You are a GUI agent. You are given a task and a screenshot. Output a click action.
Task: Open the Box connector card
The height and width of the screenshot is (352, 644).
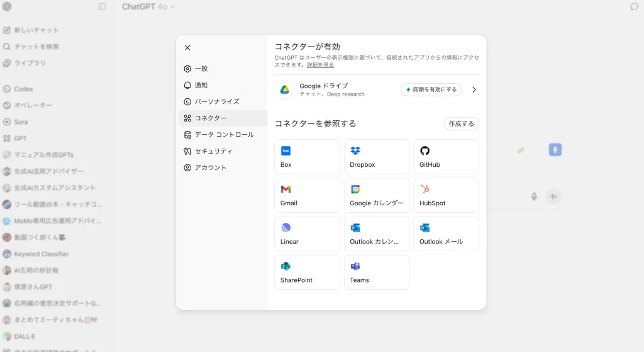(307, 157)
